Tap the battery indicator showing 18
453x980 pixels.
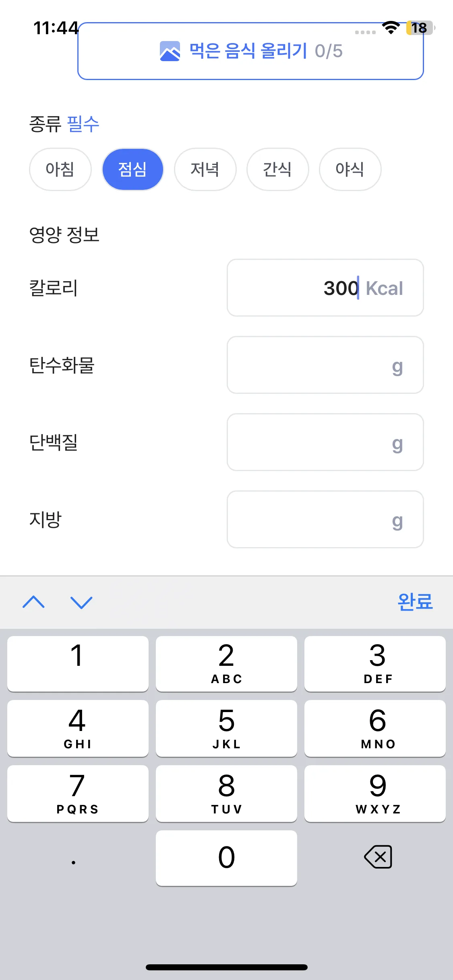[x=420, y=28]
